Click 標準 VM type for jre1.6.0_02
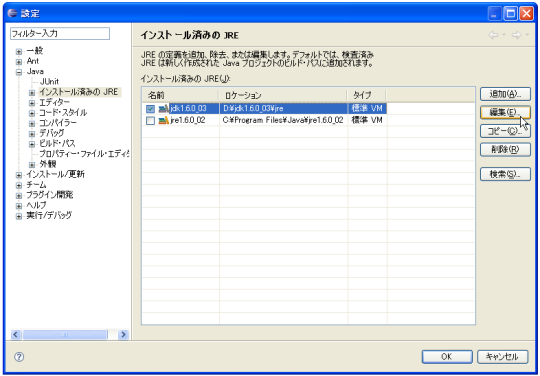The image size is (540, 376). pyautogui.click(x=367, y=120)
